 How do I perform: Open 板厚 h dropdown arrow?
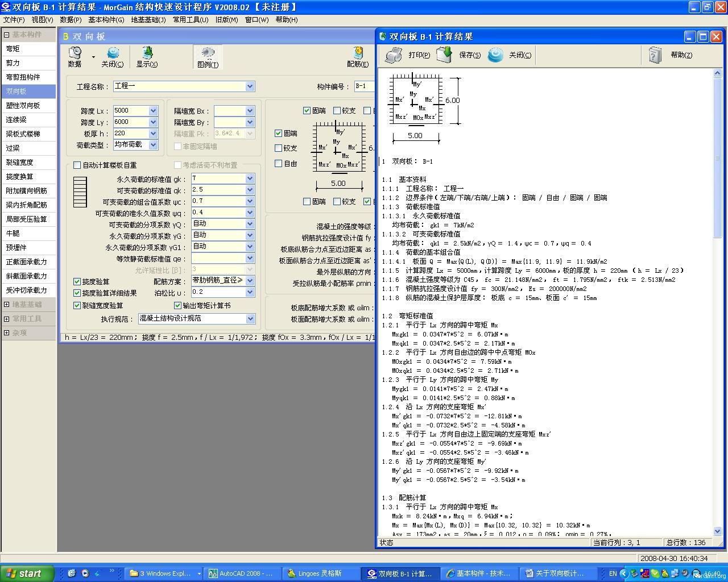pyautogui.click(x=153, y=134)
